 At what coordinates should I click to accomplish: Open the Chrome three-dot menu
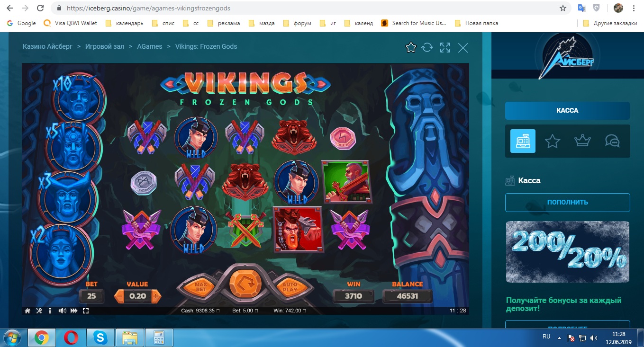634,8
